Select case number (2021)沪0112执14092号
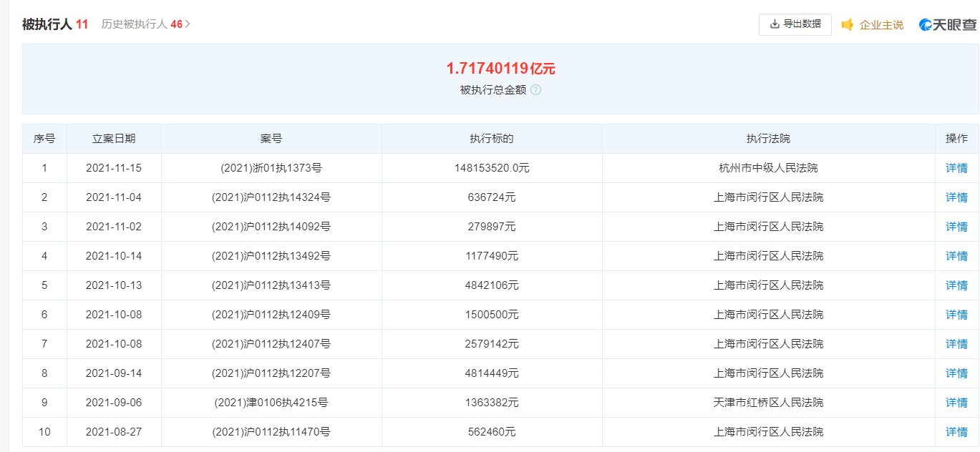980x452 pixels. [x=271, y=227]
